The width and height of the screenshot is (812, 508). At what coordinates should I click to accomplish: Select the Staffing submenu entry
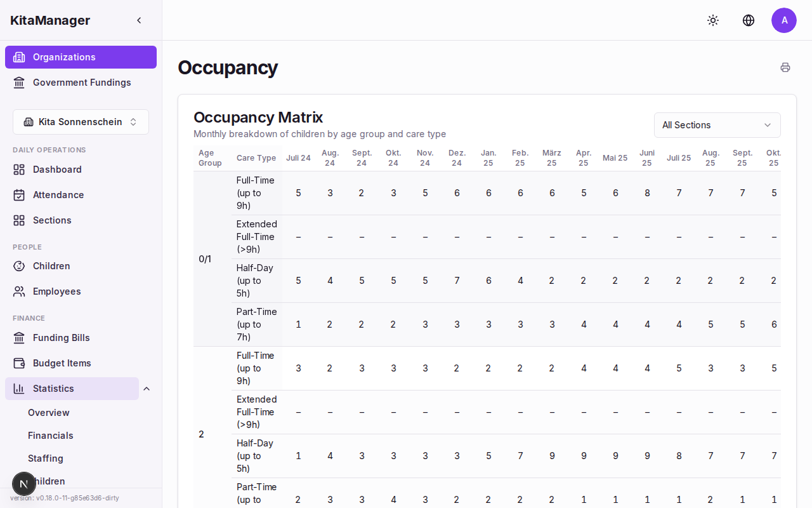[45, 458]
